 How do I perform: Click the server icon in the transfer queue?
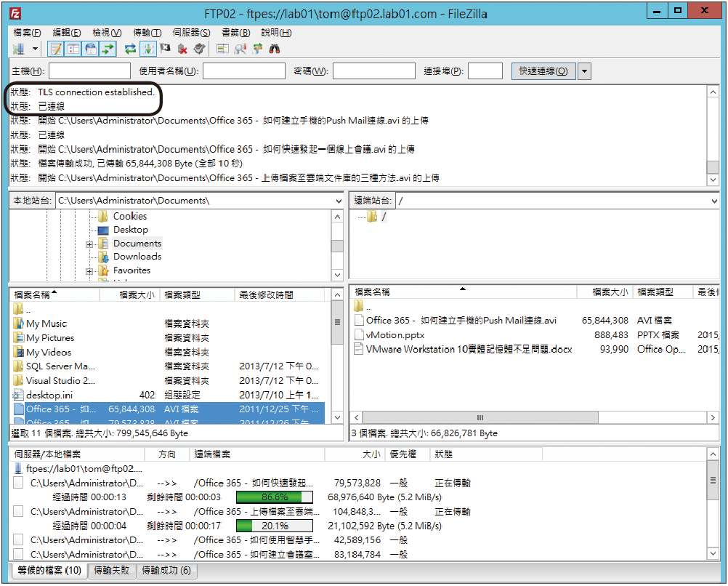pyautogui.click(x=19, y=468)
